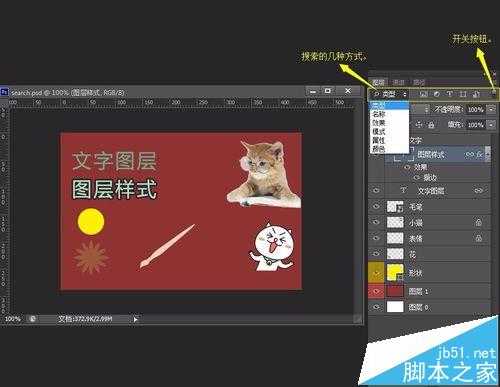Close the search.psd document window
500x387 pixels.
pos(348,91)
